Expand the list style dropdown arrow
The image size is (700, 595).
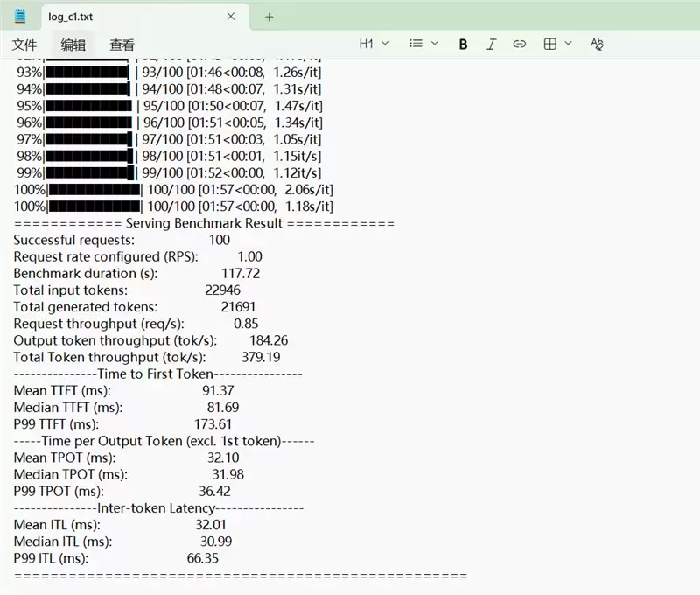pos(435,44)
